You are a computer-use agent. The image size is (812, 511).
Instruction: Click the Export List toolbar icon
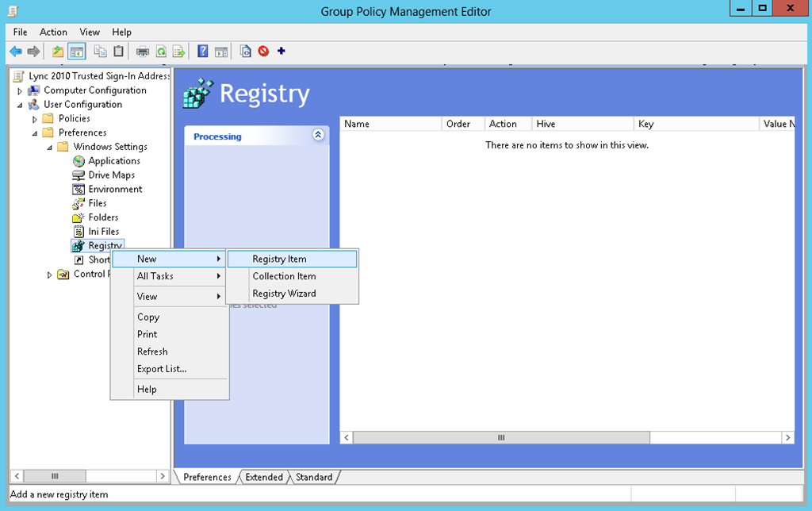[179, 52]
